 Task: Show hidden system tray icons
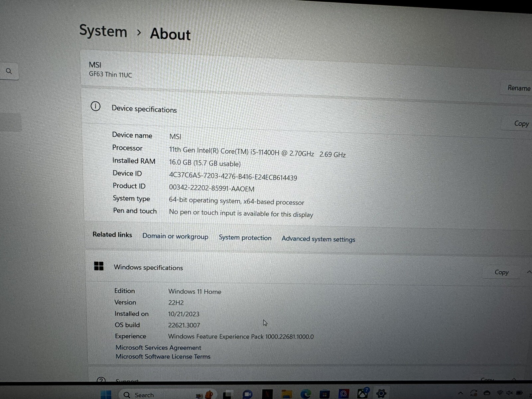pyautogui.click(x=461, y=393)
